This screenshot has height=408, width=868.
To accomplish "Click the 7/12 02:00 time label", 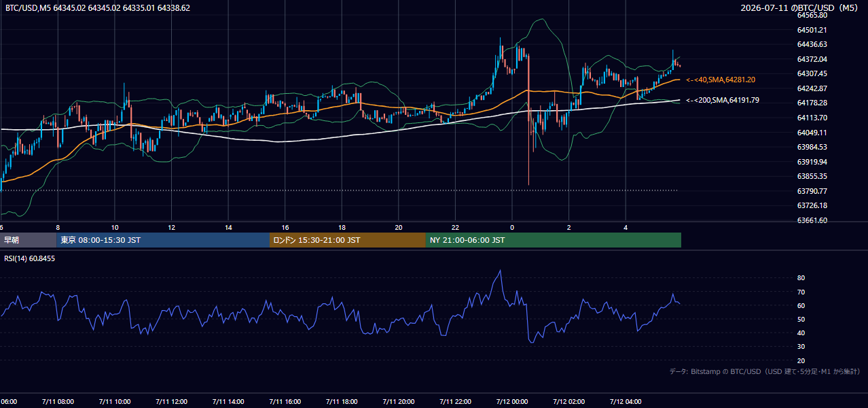I will 569,401.
